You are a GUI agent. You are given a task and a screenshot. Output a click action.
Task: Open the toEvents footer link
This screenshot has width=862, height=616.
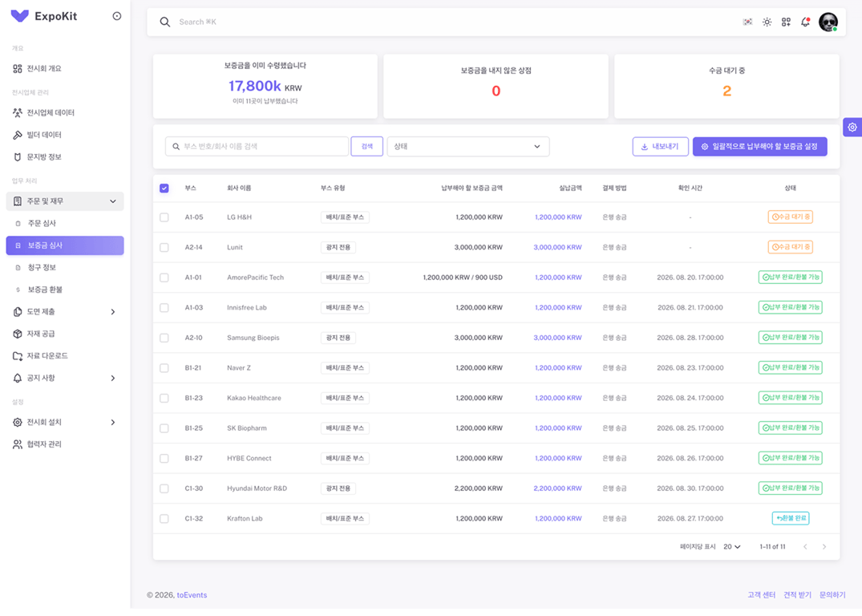pyautogui.click(x=192, y=595)
